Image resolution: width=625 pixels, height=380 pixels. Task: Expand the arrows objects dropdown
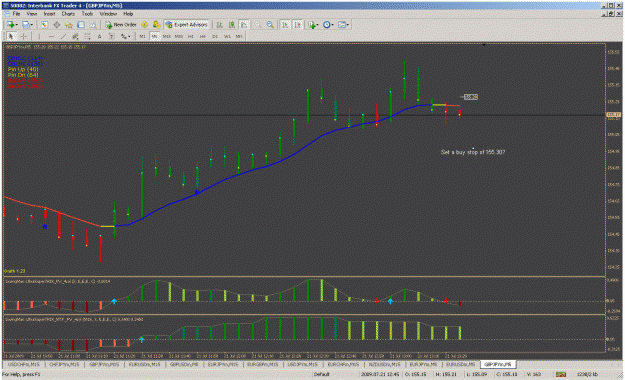pos(129,36)
